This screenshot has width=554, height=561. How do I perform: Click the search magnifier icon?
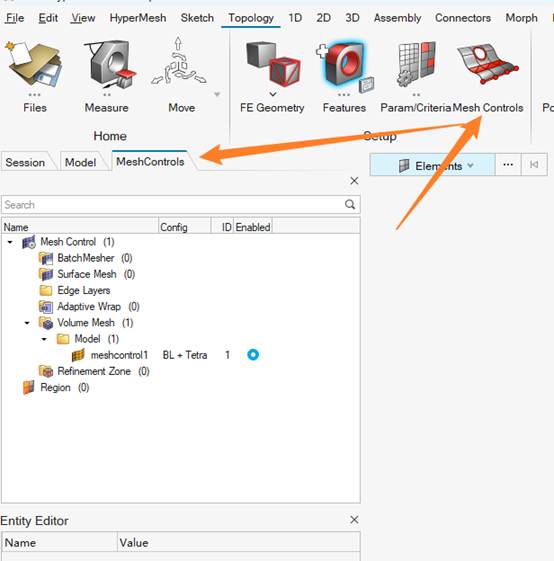tap(350, 204)
